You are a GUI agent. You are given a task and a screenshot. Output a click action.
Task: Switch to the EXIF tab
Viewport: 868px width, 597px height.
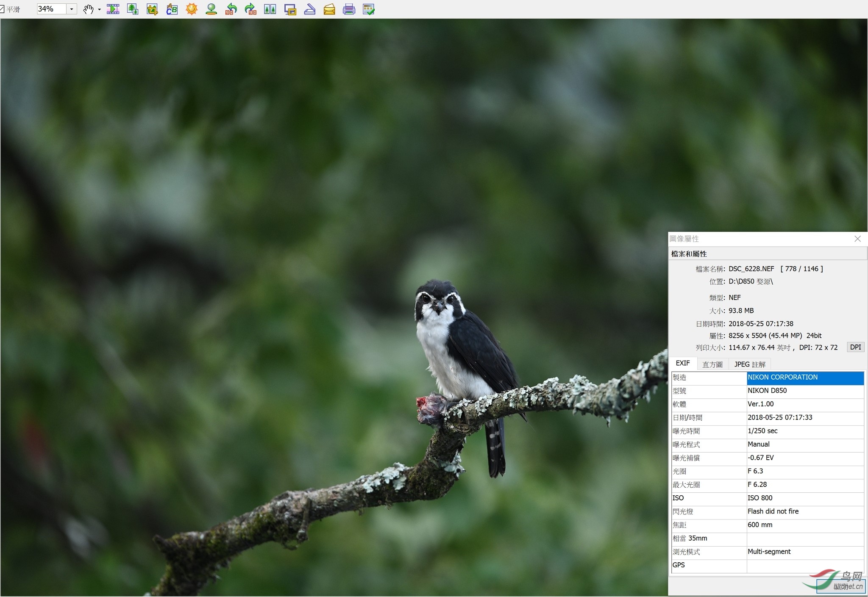[x=682, y=363]
